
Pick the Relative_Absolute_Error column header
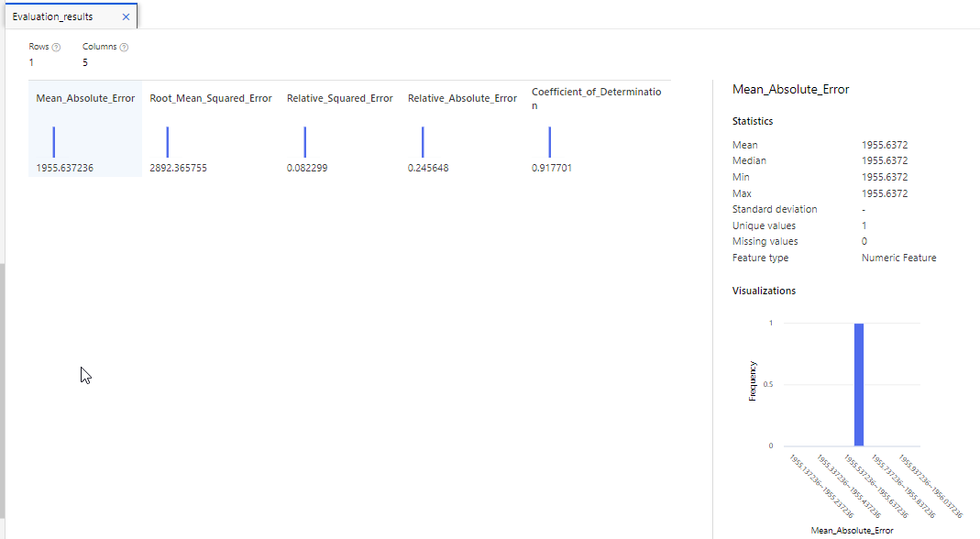click(462, 98)
